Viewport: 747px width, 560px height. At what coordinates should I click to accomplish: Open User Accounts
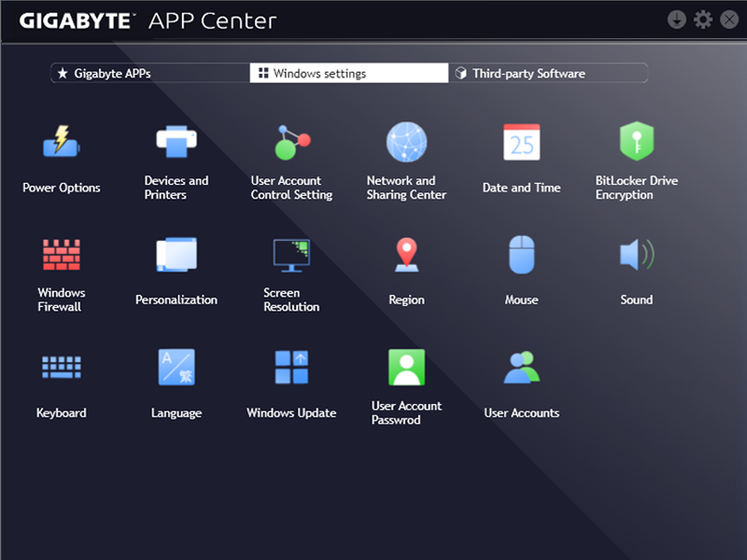tap(522, 367)
